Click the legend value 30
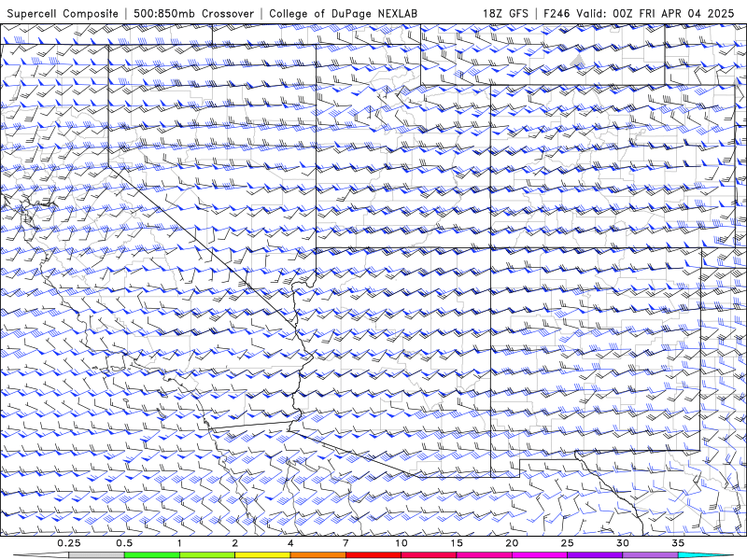Screen dimensions: 747x560 (x=623, y=543)
